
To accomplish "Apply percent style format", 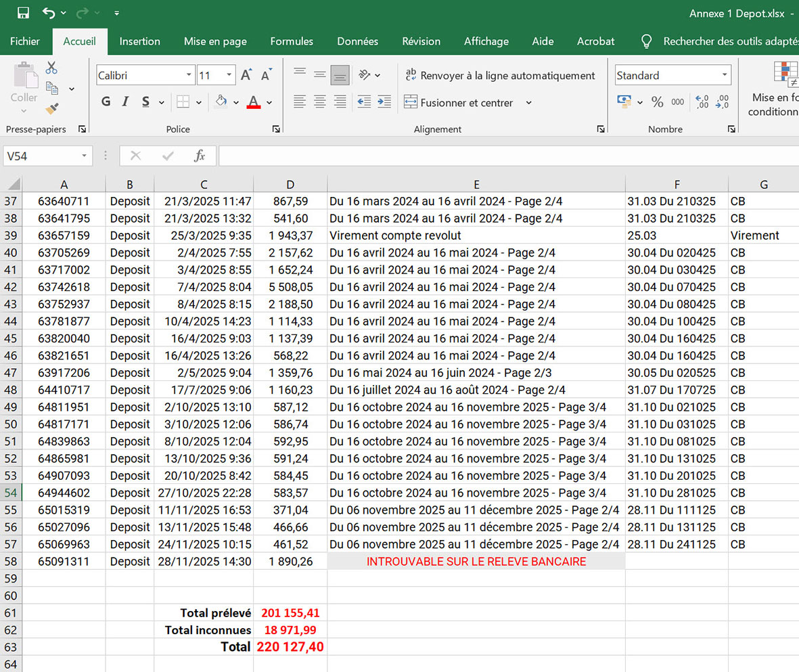I will pos(657,102).
